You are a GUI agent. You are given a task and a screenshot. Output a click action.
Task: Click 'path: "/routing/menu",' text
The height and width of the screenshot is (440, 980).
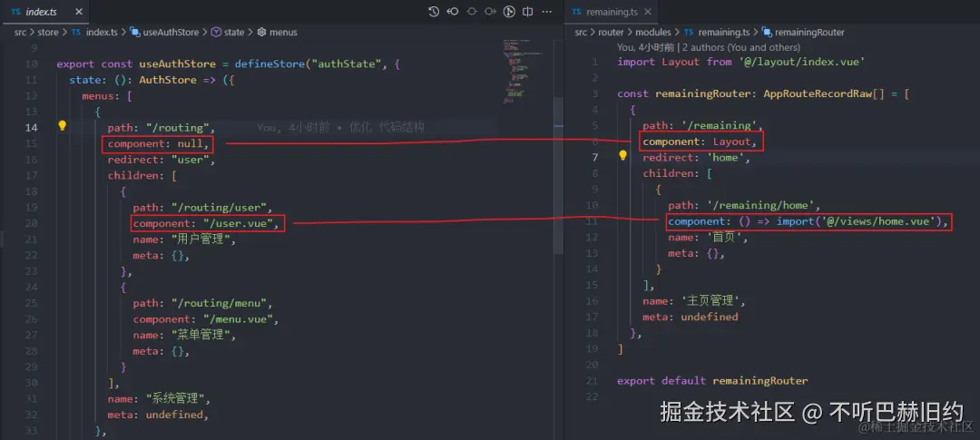tap(202, 303)
